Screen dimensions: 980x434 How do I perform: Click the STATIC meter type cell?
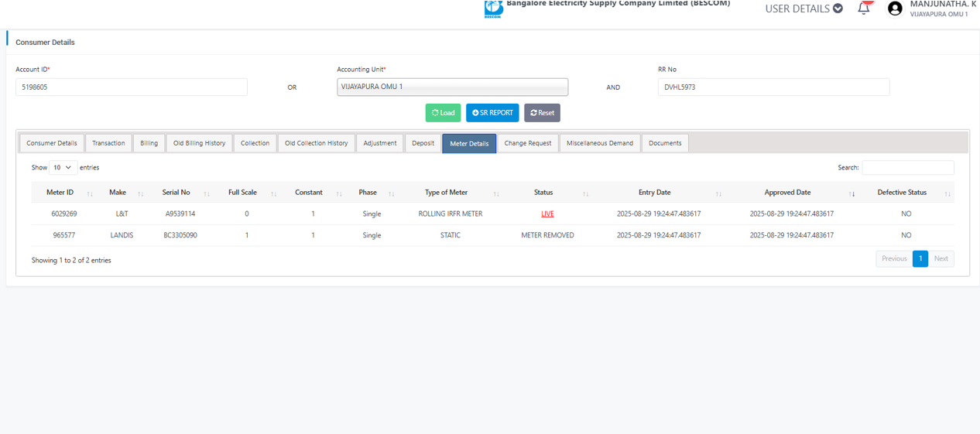pyautogui.click(x=451, y=235)
